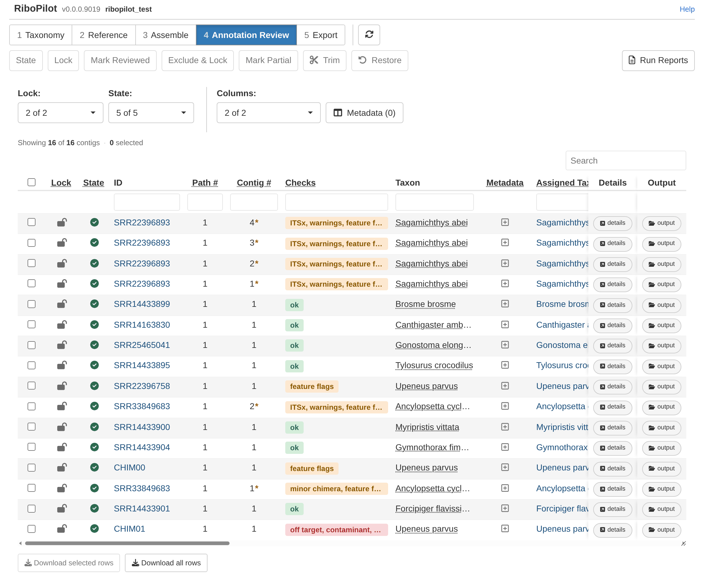
Task: Check the row checkbox for CHIM00
Action: point(32,467)
